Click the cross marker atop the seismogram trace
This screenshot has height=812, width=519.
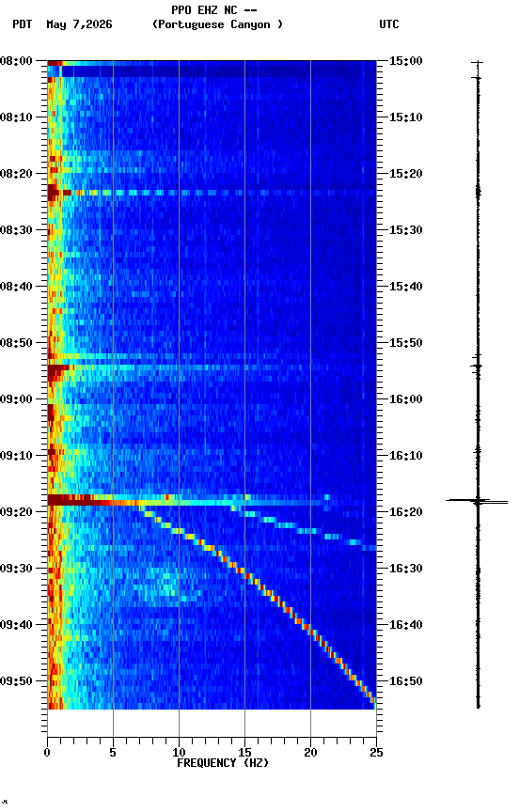coord(477,63)
